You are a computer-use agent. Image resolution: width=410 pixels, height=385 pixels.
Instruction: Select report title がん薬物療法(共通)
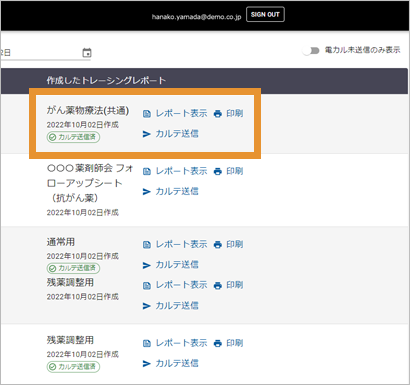pos(88,111)
